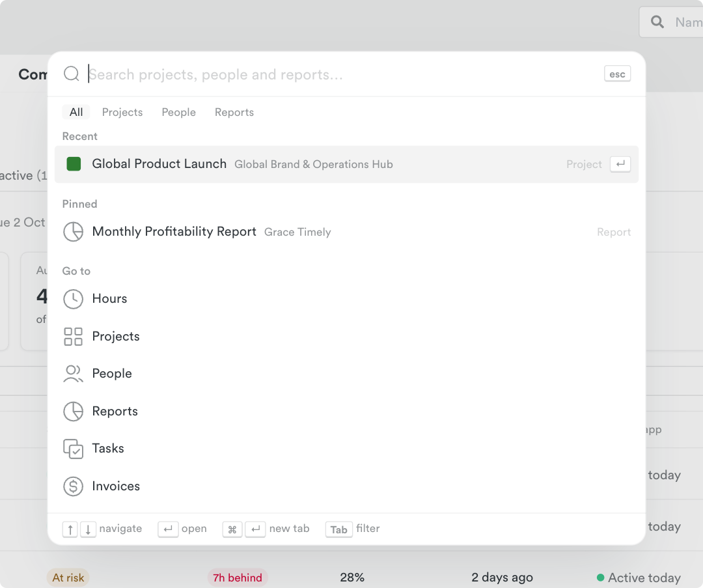Click the 'Report' type label on the pinned row
Image resolution: width=703 pixels, height=588 pixels.
click(x=614, y=232)
